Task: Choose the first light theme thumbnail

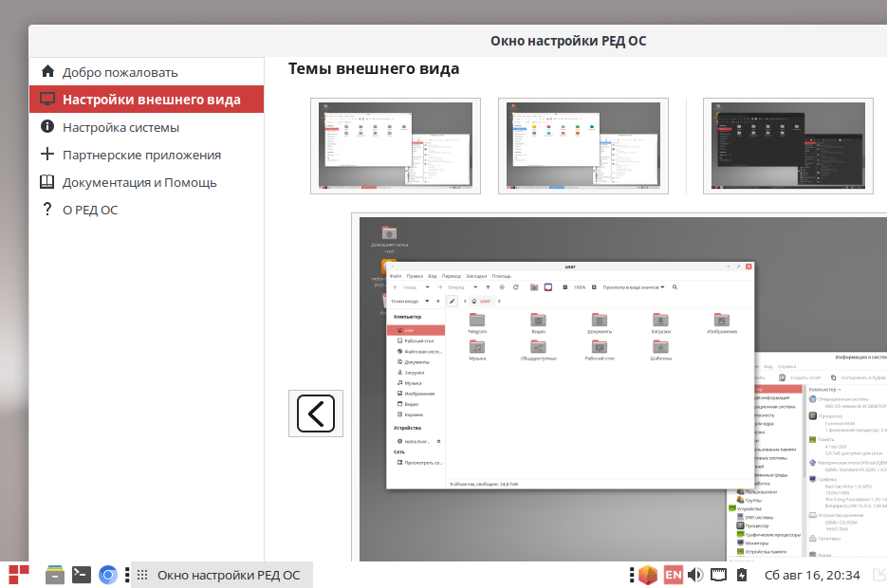Action: point(396,146)
